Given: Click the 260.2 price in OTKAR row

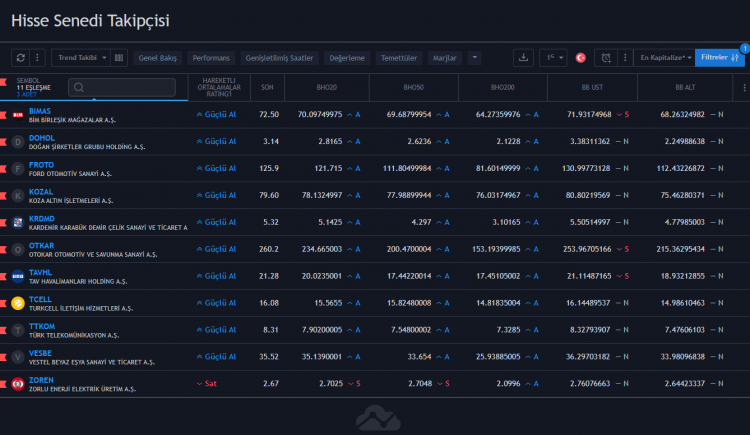Looking at the screenshot, I should [268, 249].
